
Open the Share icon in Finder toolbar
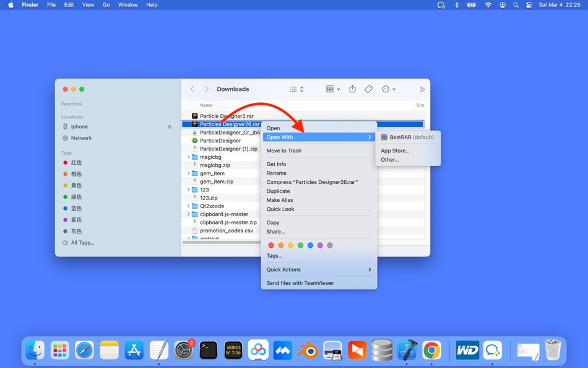[x=352, y=89]
